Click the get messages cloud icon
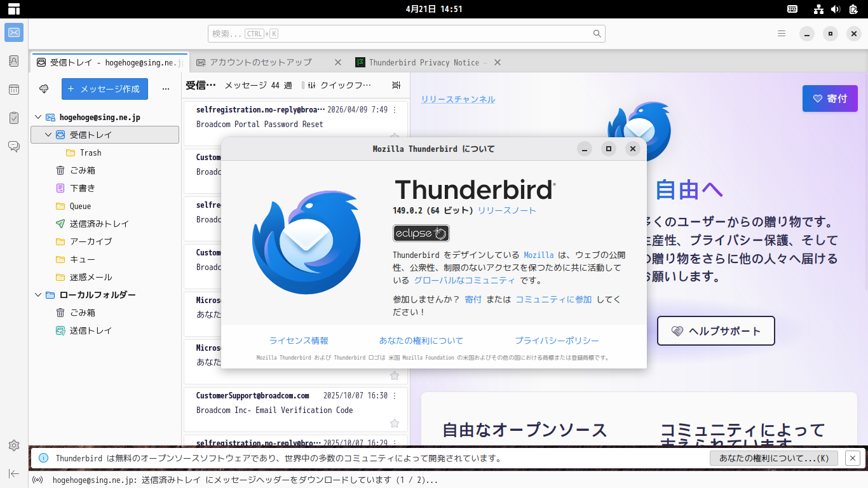868x488 pixels. click(x=44, y=89)
